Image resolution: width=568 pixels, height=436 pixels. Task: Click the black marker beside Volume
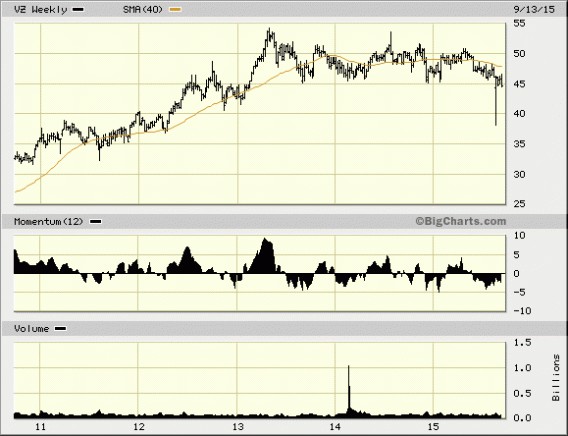point(60,329)
